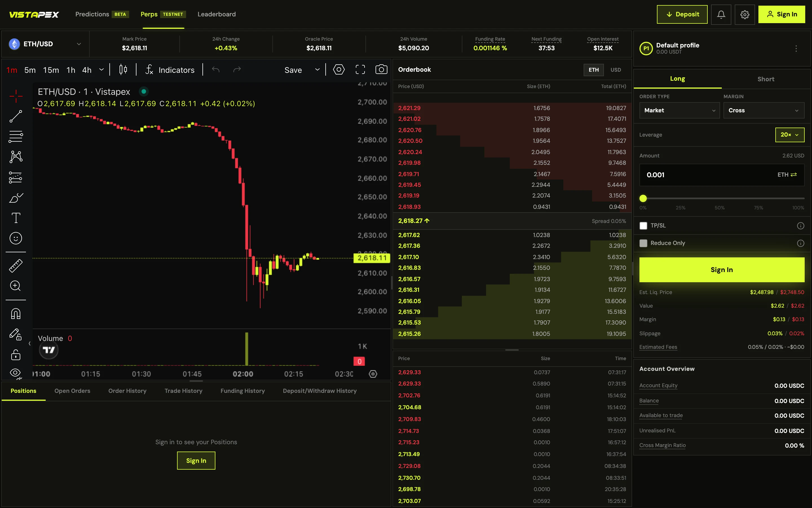Open the Funding History tab

242,391
